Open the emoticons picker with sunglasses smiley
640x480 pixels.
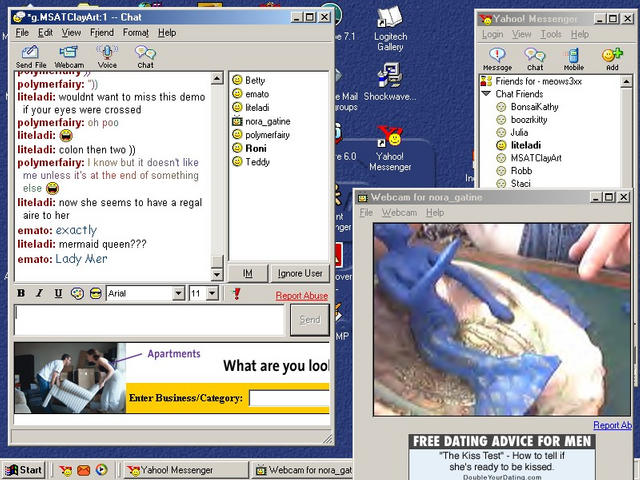point(96,293)
